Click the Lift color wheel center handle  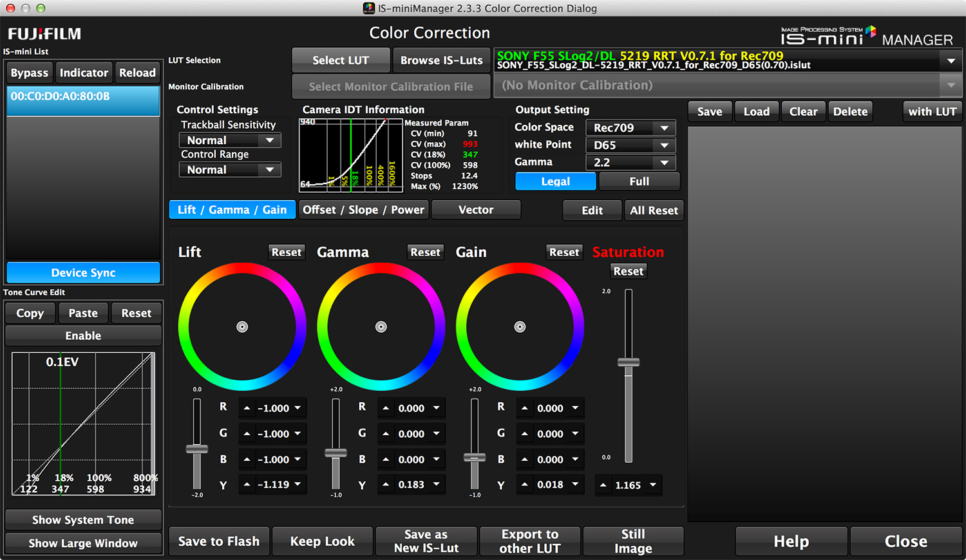(x=242, y=327)
